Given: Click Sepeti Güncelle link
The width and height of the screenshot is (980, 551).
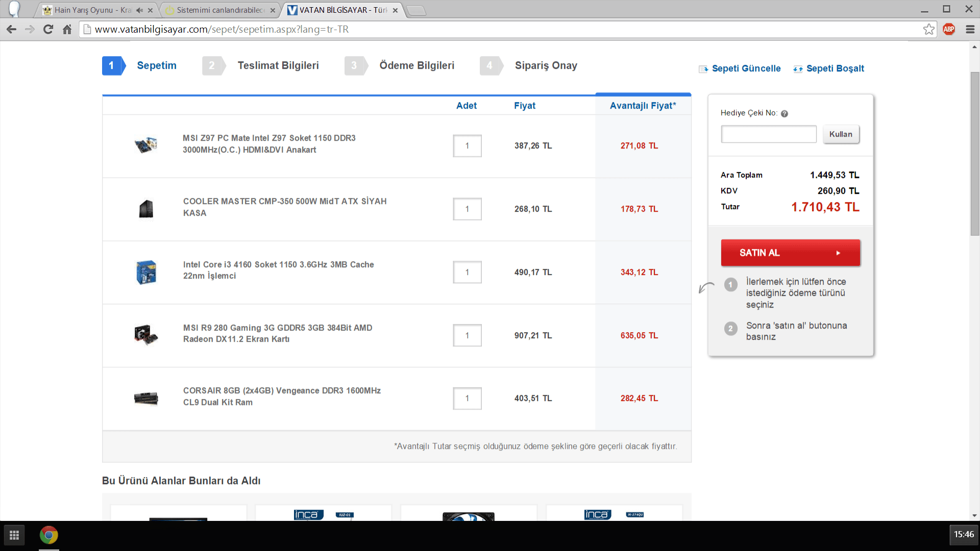Looking at the screenshot, I should click(746, 69).
